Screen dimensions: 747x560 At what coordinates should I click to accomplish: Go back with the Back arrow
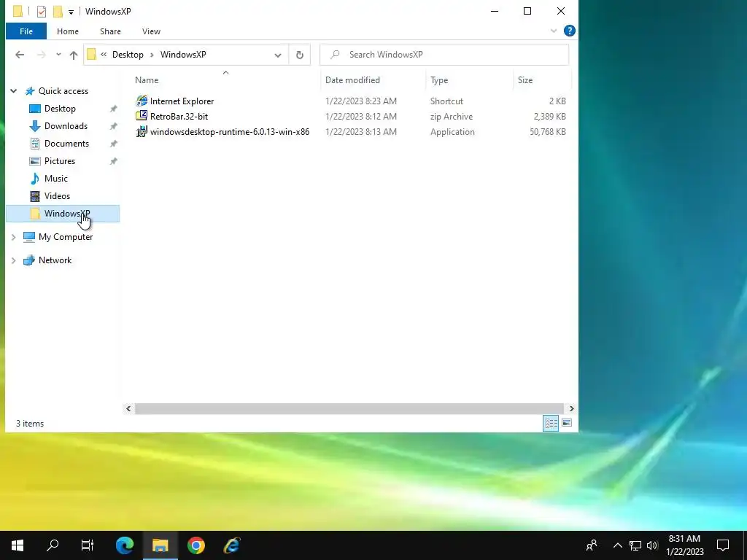click(x=20, y=55)
